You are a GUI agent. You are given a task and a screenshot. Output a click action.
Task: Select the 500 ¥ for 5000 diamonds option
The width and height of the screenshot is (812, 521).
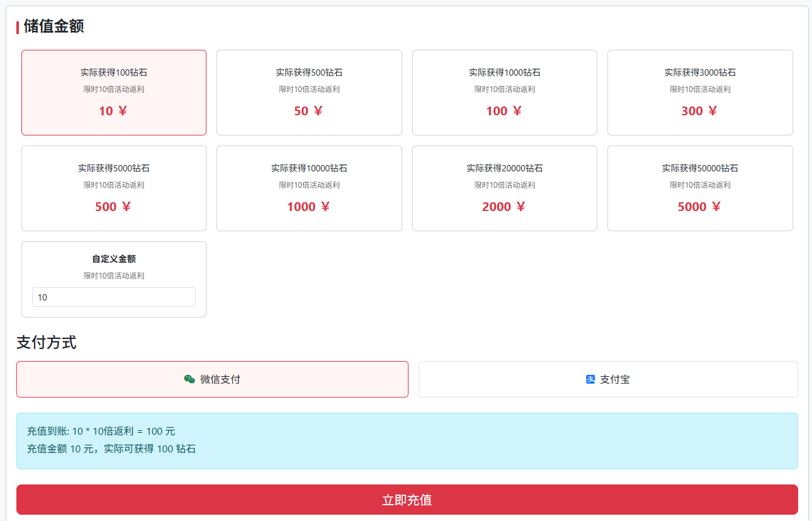114,188
